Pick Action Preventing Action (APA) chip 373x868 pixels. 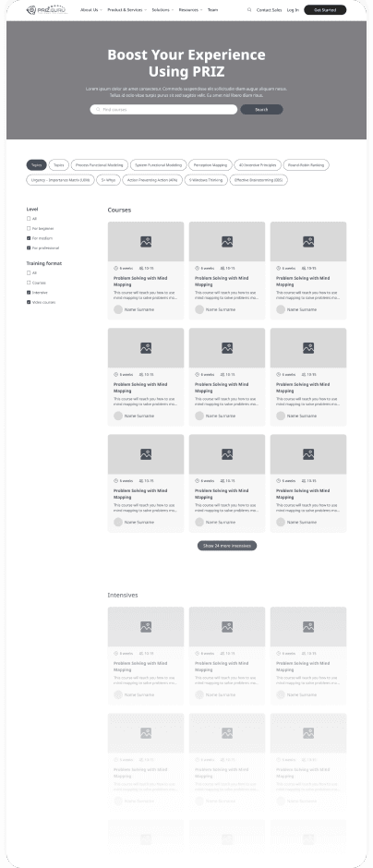click(x=152, y=180)
